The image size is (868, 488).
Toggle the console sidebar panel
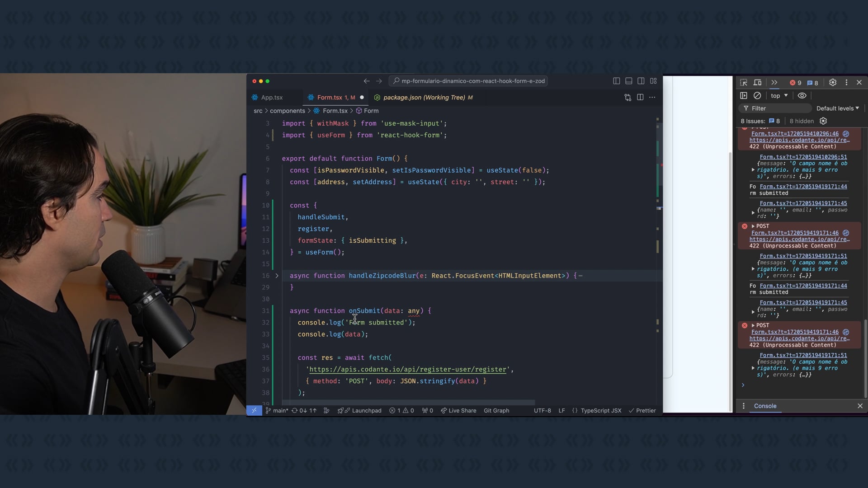[x=744, y=96]
